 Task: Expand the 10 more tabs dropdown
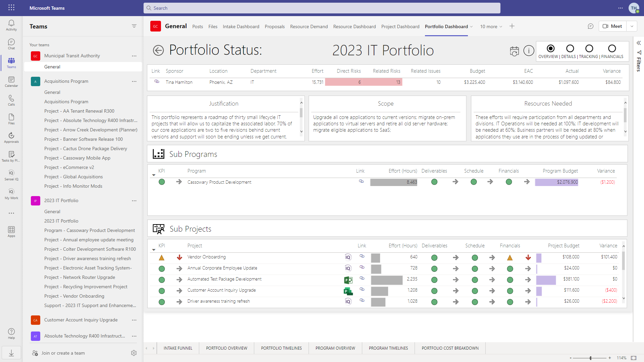[x=491, y=26]
